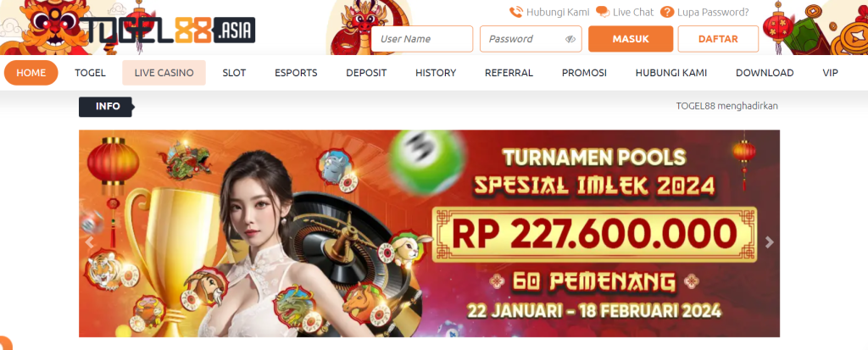Click the Lupa Password? link
The image size is (868, 350).
pos(713,12)
